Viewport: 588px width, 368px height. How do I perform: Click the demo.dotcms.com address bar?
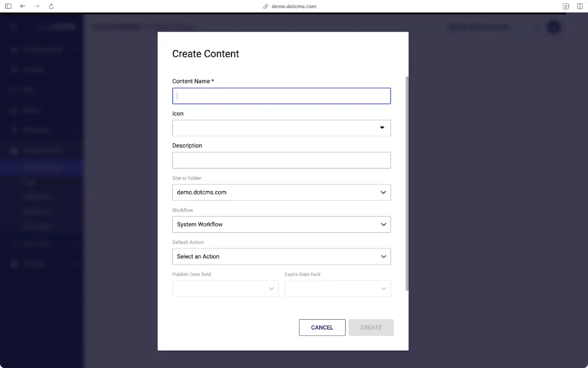[293, 6]
